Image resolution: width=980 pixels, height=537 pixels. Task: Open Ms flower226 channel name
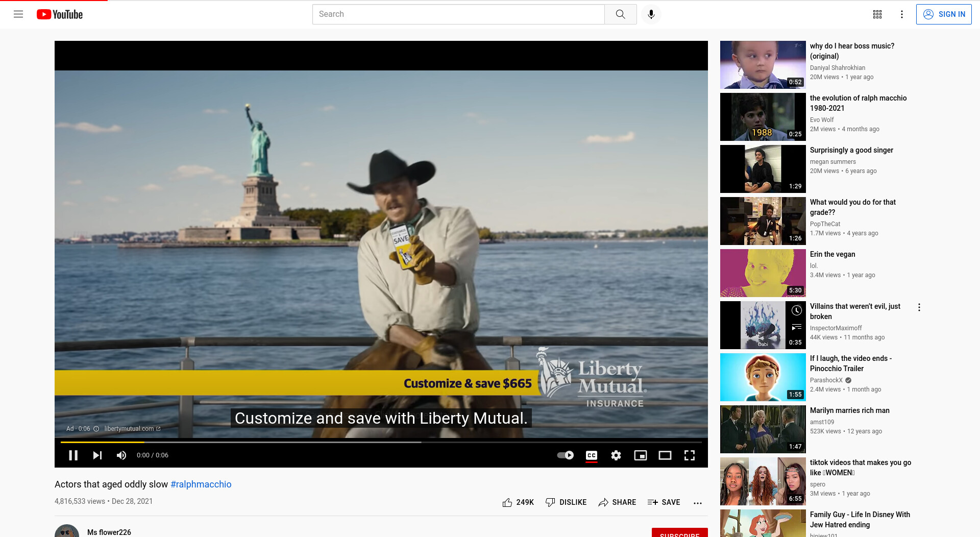coord(109,532)
